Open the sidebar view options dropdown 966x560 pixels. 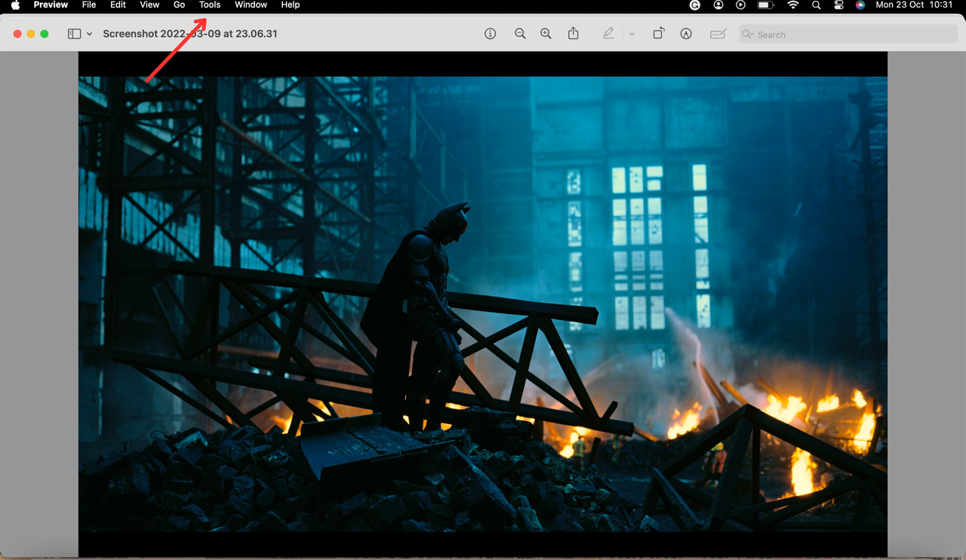point(88,33)
